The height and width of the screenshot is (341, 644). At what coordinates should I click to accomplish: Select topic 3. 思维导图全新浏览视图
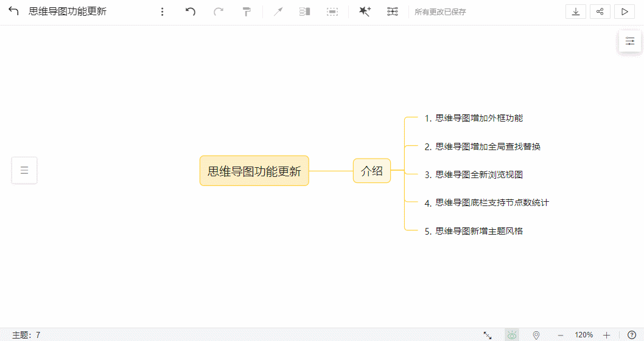(x=474, y=174)
